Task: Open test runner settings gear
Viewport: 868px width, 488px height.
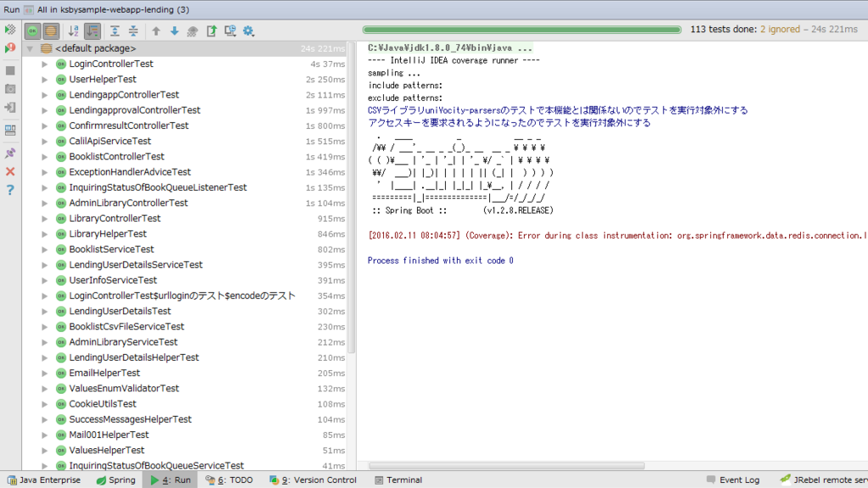Action: 248,31
